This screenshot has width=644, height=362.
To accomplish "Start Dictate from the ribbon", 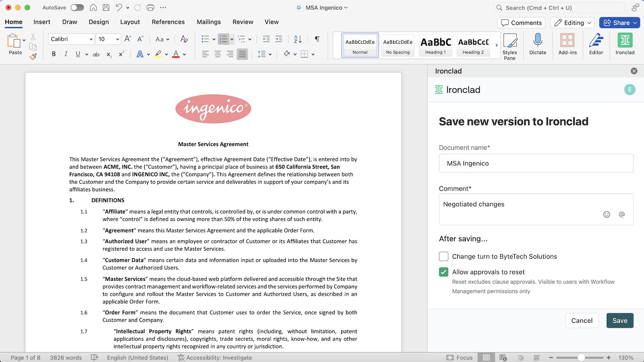I will [537, 45].
